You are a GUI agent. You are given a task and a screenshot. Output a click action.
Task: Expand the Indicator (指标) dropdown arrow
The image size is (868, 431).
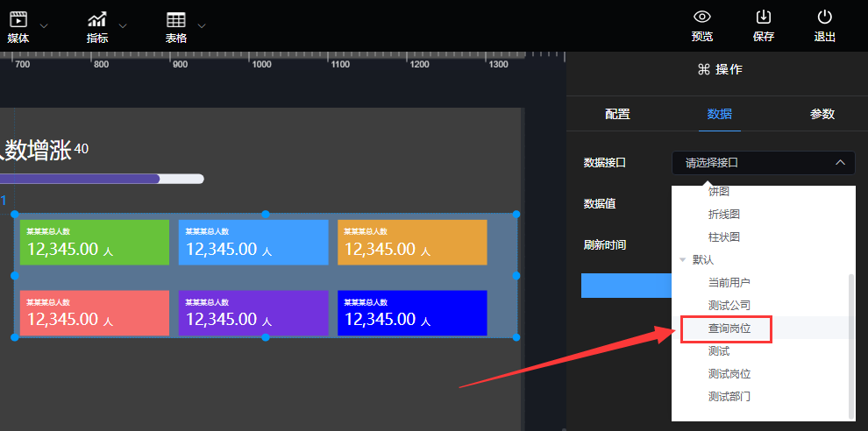tap(123, 25)
